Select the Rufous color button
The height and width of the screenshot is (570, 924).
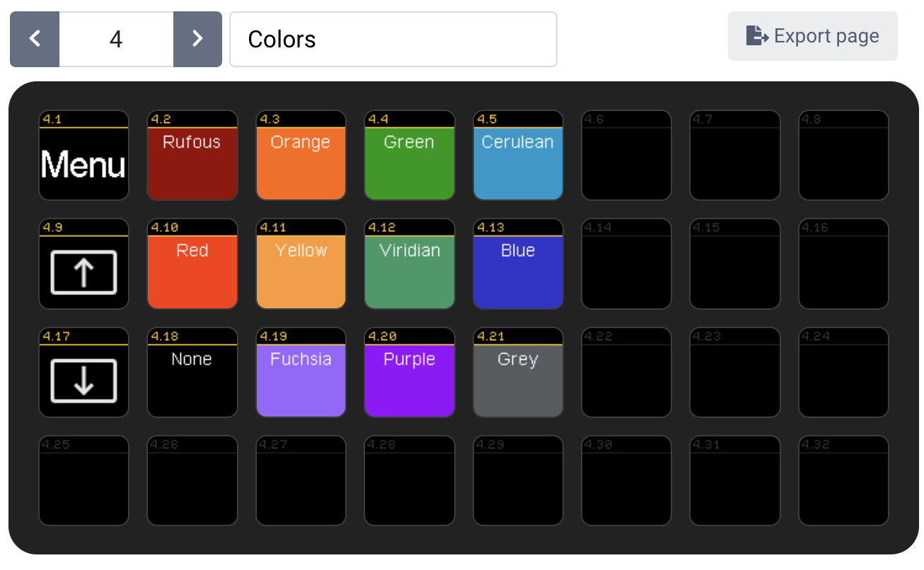point(192,156)
